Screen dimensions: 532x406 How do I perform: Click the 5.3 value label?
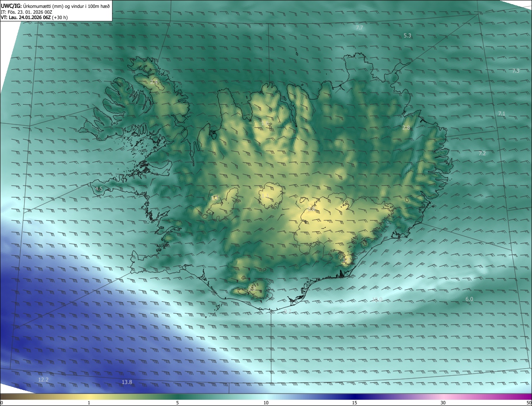(x=407, y=36)
